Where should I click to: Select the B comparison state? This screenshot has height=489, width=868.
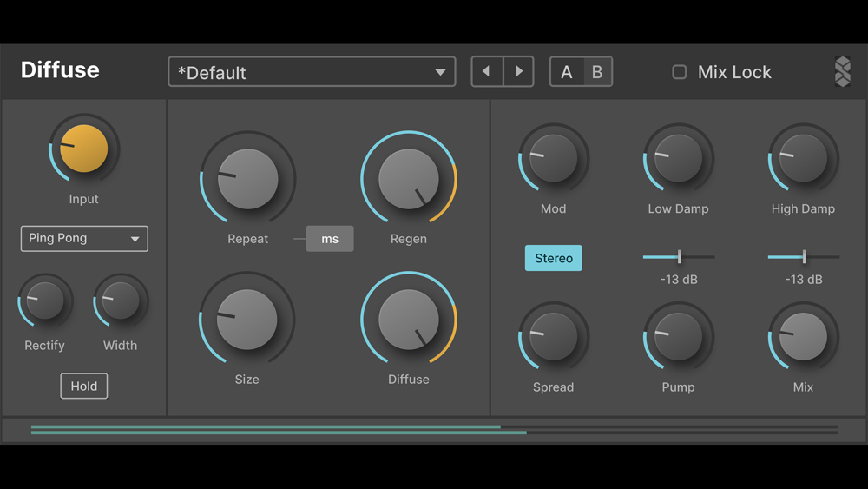point(597,71)
